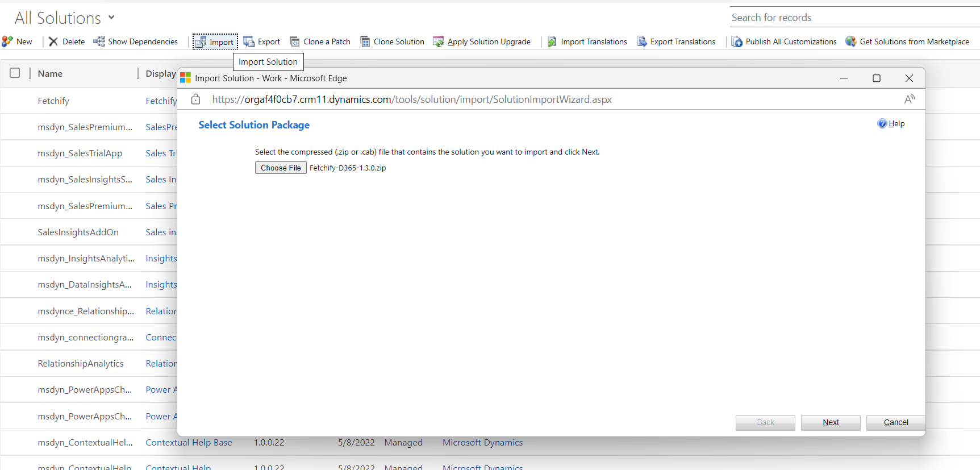Select the SalesInsightsAddOn row
The width and height of the screenshot is (980, 470).
click(x=78, y=232)
